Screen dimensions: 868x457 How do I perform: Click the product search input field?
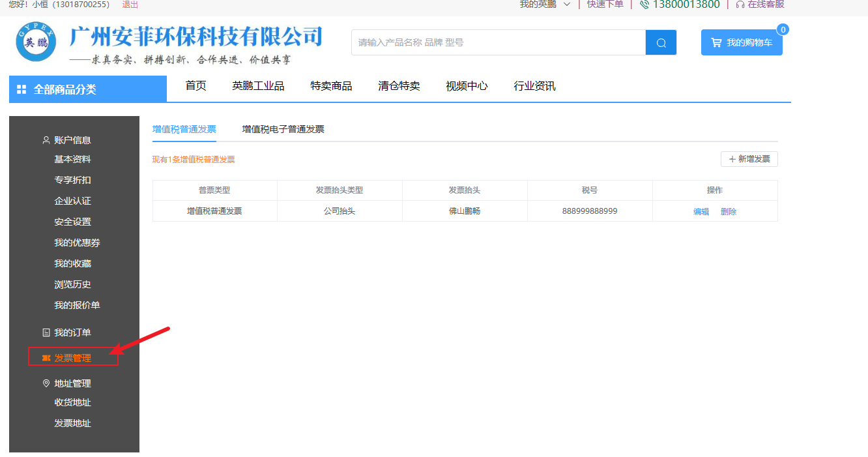click(x=499, y=42)
